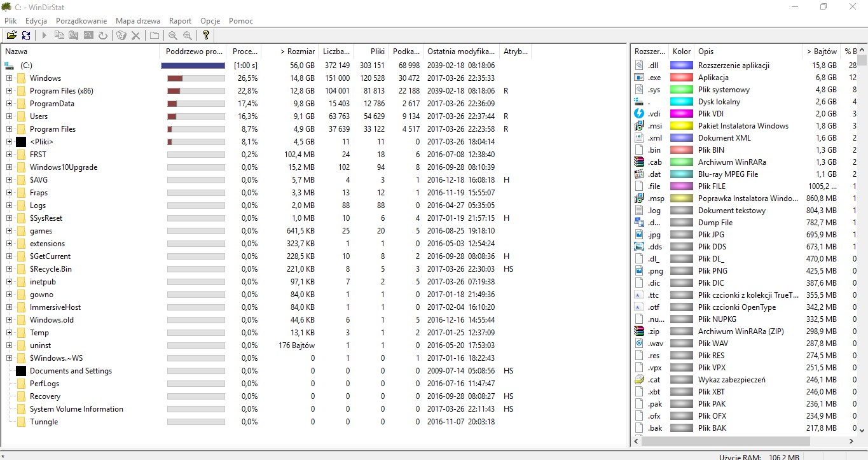The width and height of the screenshot is (868, 460).
Task: Click the yellow color swatch for .msi
Action: [x=681, y=126]
